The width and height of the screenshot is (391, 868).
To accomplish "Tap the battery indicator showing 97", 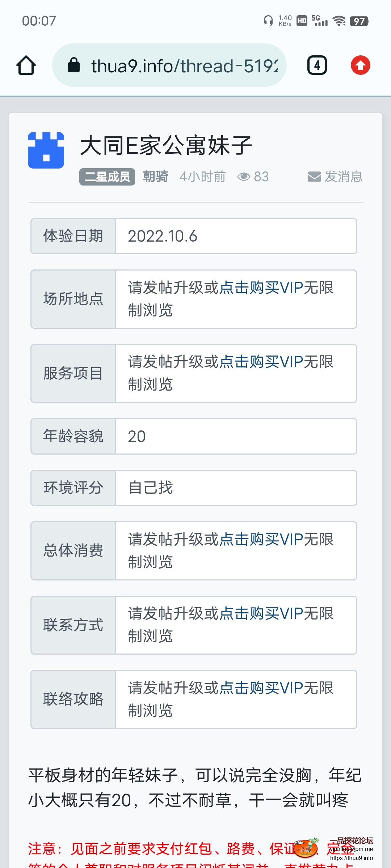I will pos(359,21).
